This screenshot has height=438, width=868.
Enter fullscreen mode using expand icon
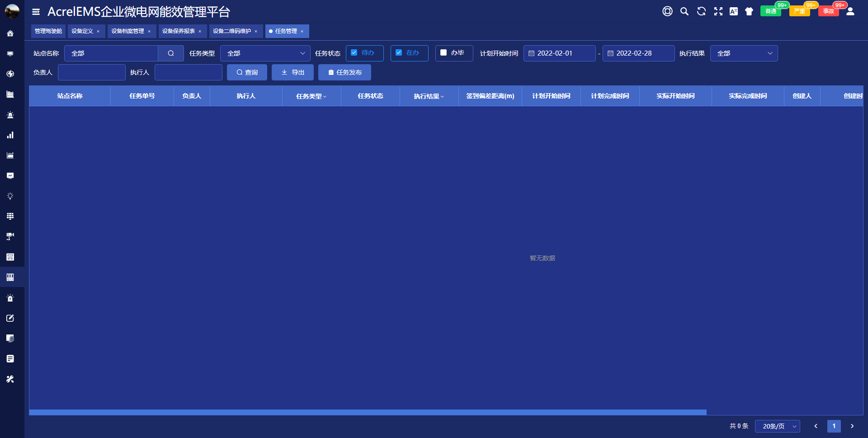click(x=718, y=11)
